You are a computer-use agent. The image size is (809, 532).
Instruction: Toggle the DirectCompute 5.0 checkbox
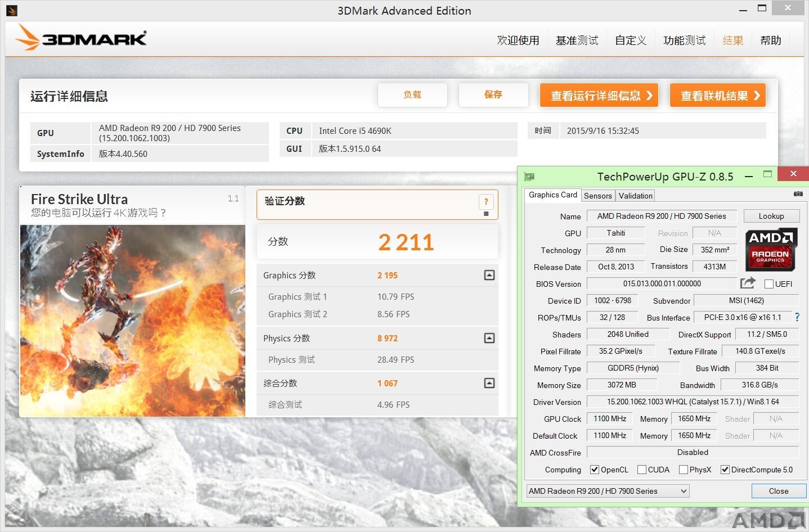point(725,470)
